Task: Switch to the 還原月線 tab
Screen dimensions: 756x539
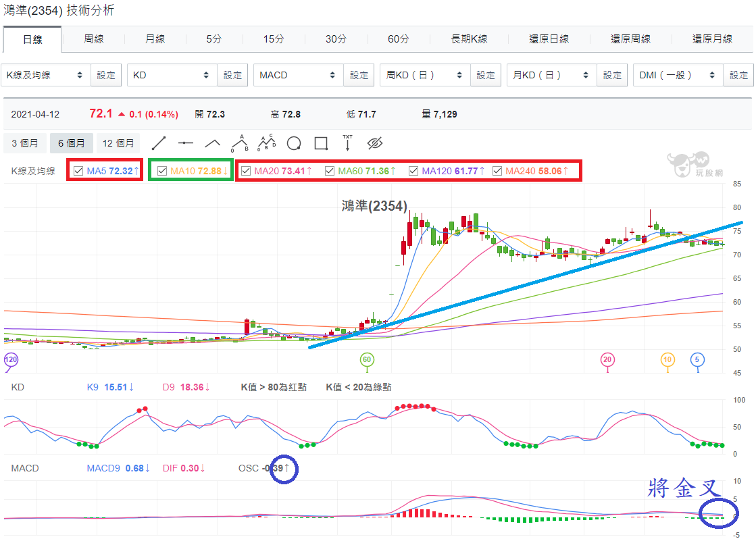Action: pos(712,39)
